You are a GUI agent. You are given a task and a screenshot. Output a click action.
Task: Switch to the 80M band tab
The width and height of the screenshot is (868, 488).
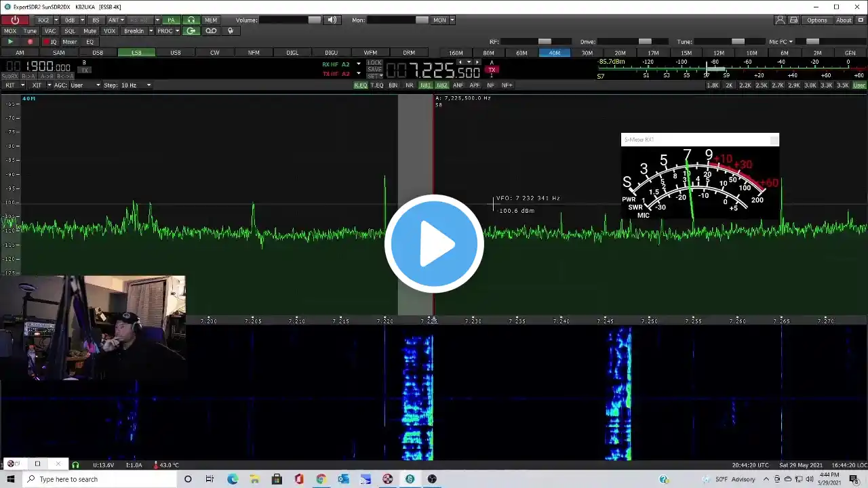(489, 53)
